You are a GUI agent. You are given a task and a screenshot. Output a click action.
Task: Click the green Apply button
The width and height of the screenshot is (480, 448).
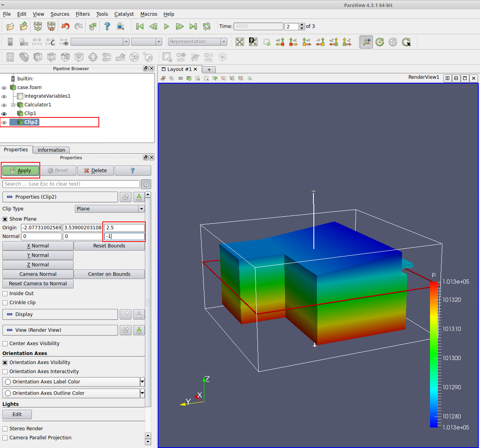21,171
